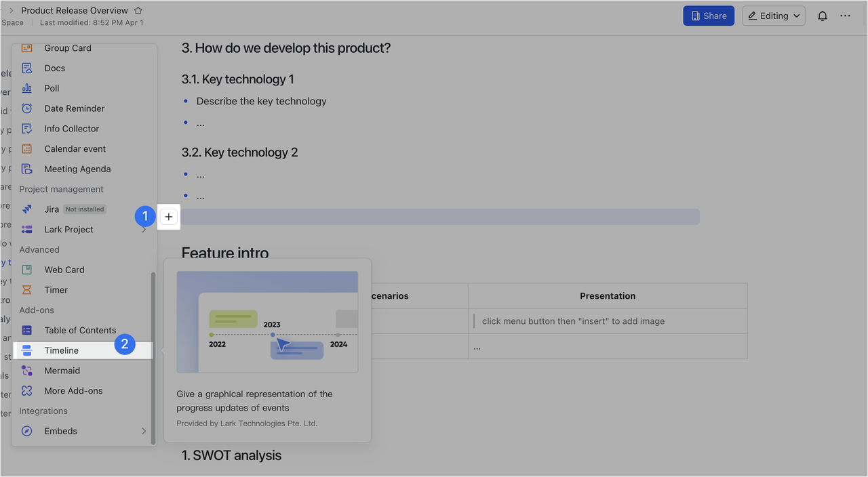The image size is (868, 477).
Task: Click the Table of Contents icon
Action: (x=26, y=330)
